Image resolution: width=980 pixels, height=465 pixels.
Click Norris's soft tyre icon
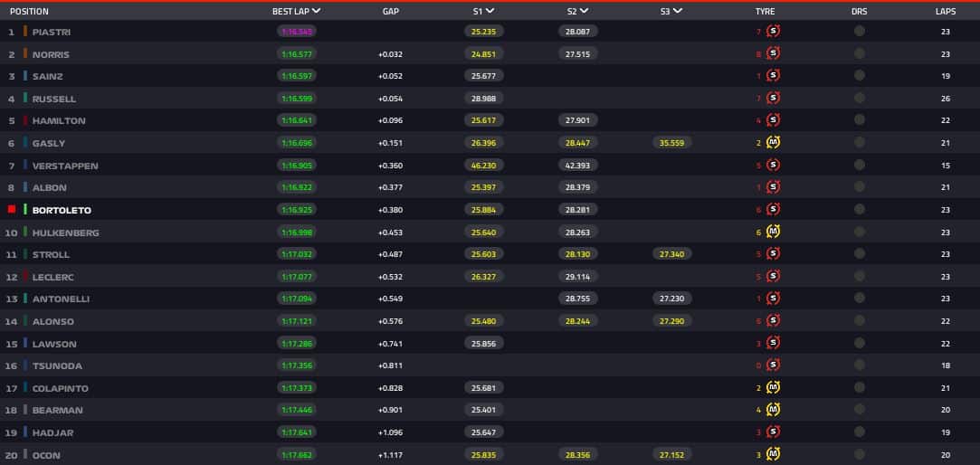(x=773, y=53)
